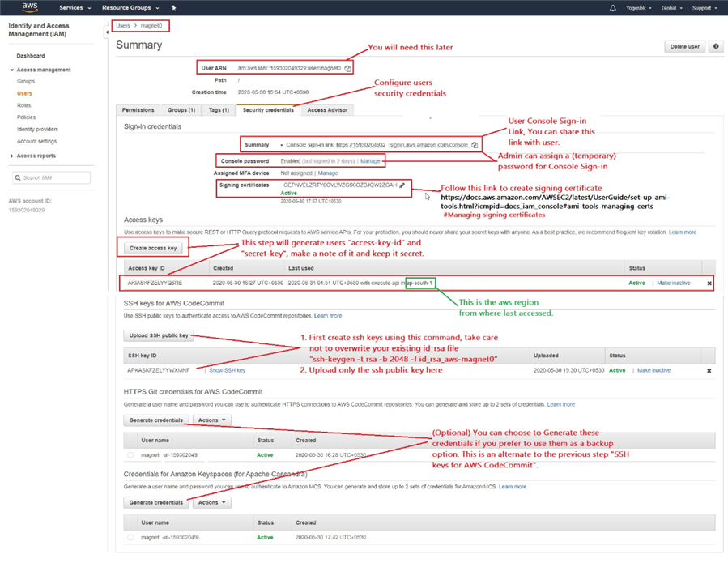This screenshot has height=567, width=728.
Task: Switch to the Access Advisor tab
Action: pos(327,110)
